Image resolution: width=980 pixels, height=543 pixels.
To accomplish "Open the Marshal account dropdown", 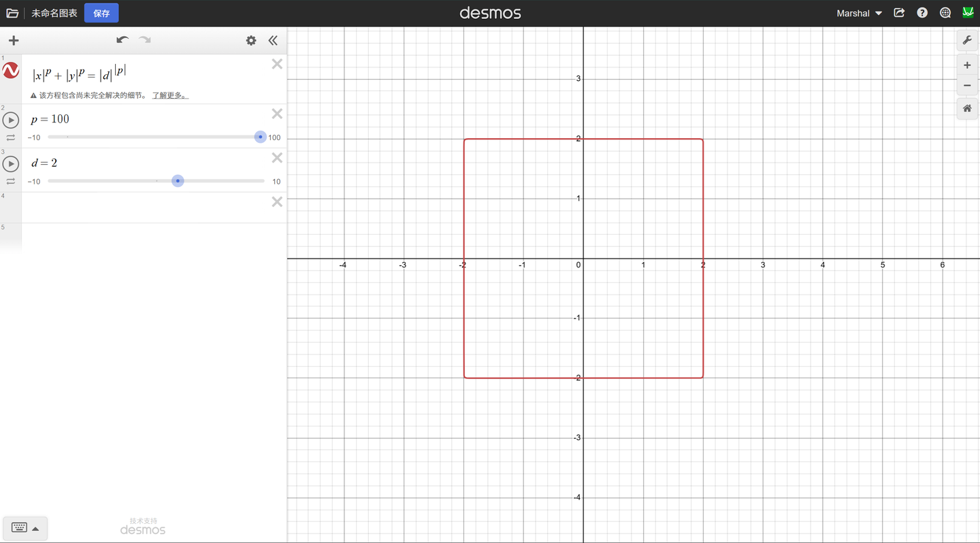I will point(859,13).
